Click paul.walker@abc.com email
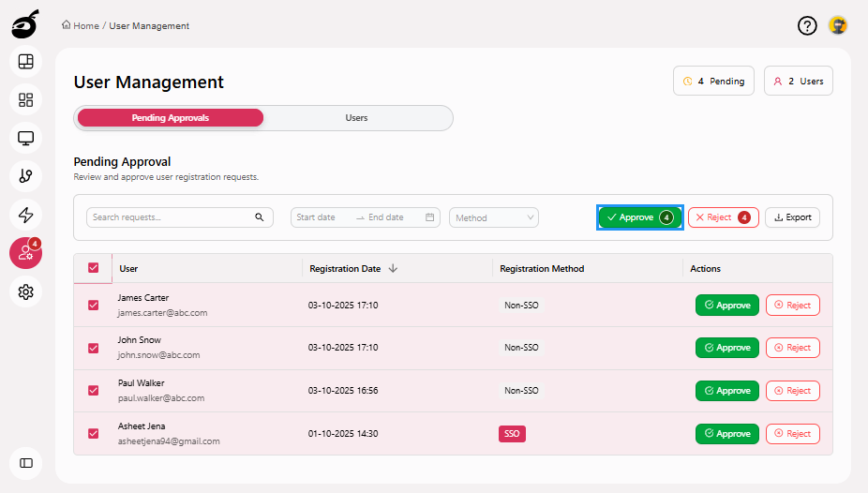Viewport: 868px width, 493px height. click(161, 397)
